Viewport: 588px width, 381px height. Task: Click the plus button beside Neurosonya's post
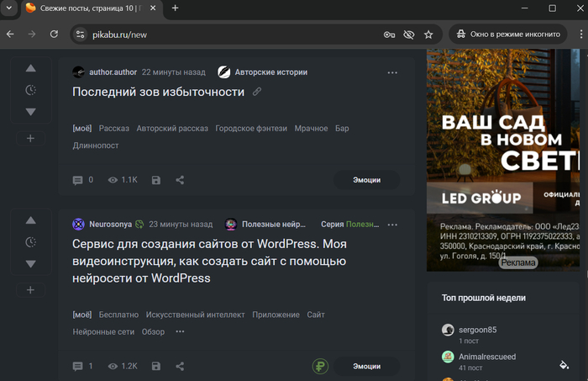(31, 290)
